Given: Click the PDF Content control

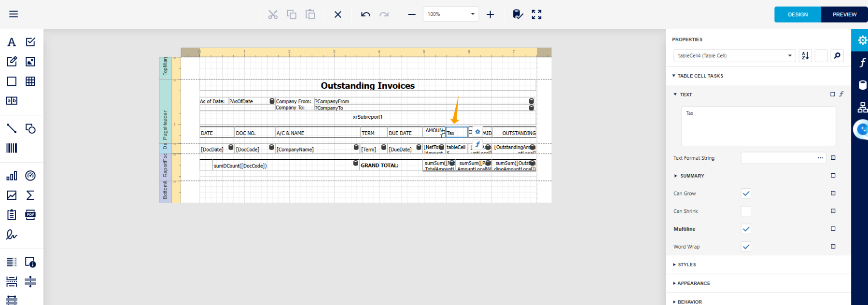Looking at the screenshot, I should tap(30, 215).
